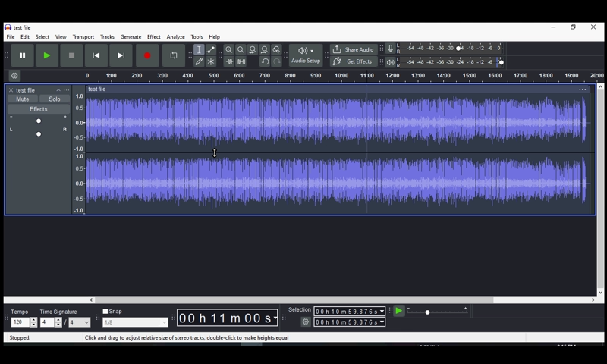Viewport: 607px width, 364px height.
Task: Open the clip options three-dots menu
Action: 583,89
